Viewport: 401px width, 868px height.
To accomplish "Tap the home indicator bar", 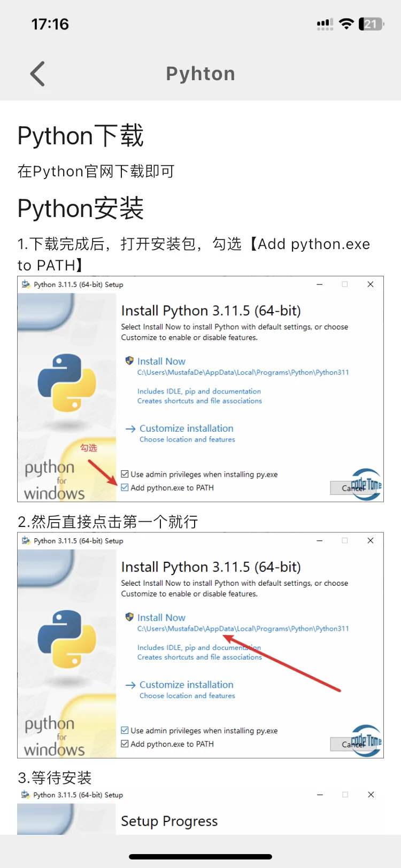I will point(200,857).
